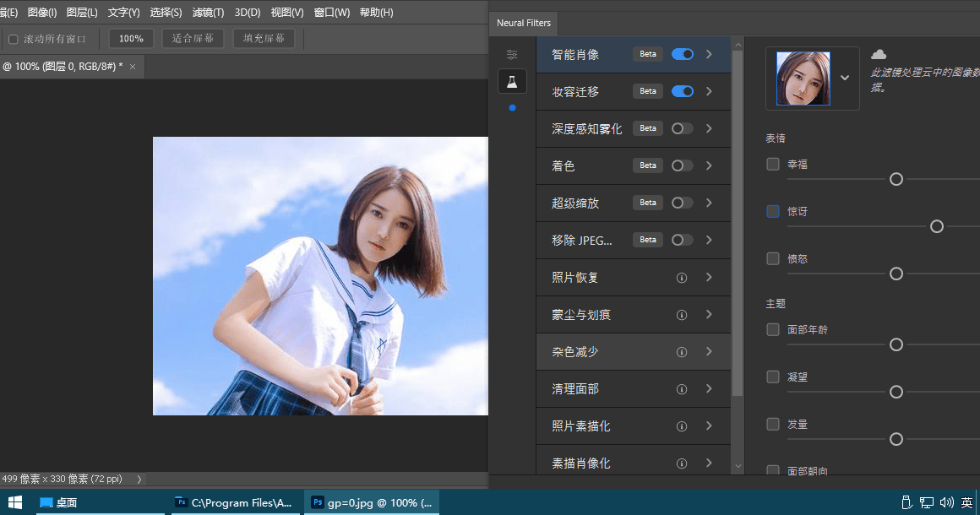The width and height of the screenshot is (980, 515).
Task: Open the 滤镜 menu in the menu bar
Action: coord(207,12)
